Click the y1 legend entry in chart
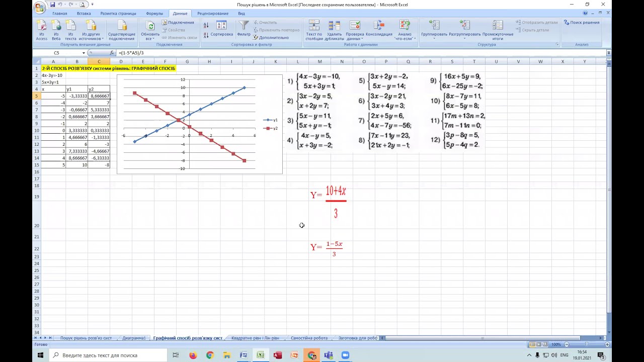The image size is (644, 362). (271, 120)
